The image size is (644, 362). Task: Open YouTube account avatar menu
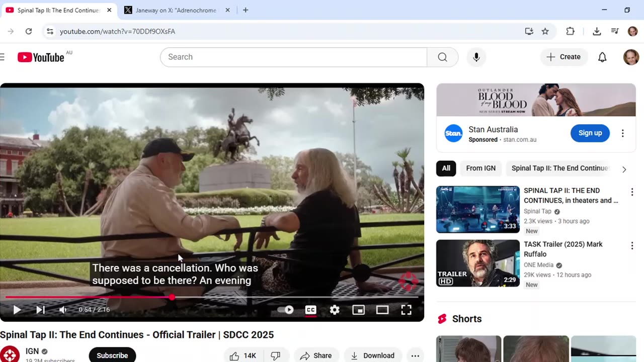point(631,57)
